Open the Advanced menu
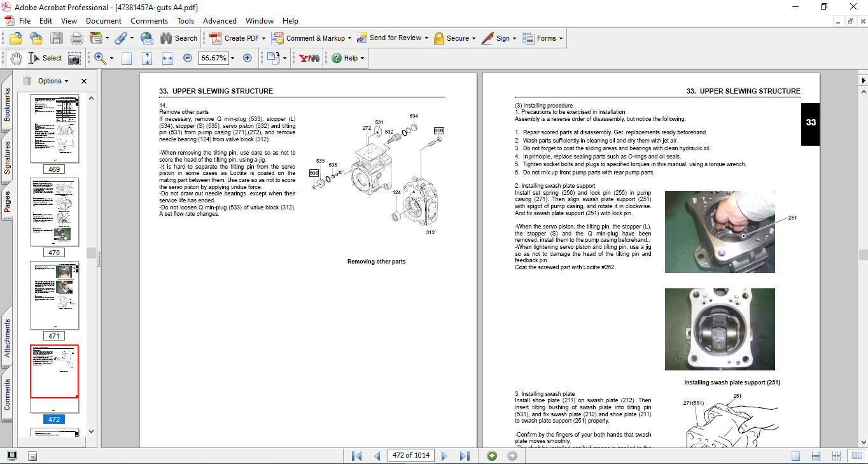The height and width of the screenshot is (464, 868). [x=220, y=21]
